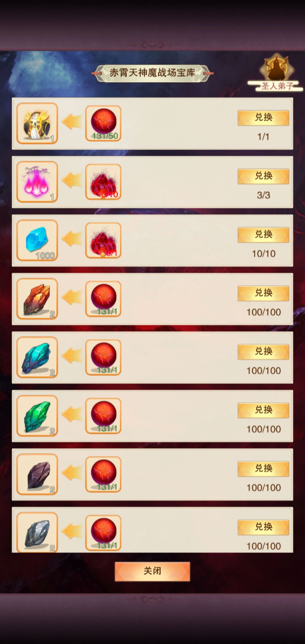The width and height of the screenshot is (305, 644).
Task: Select the pink flame reward icon
Action: [37, 182]
